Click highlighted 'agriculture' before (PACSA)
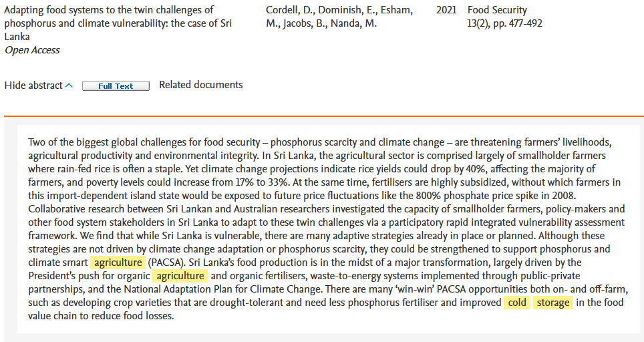 click(x=118, y=263)
